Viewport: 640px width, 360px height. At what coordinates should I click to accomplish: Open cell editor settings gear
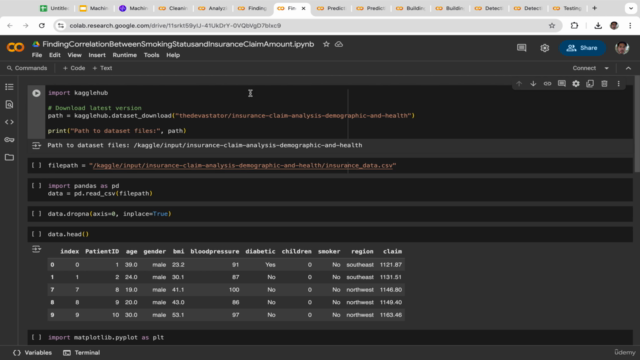pos(576,84)
